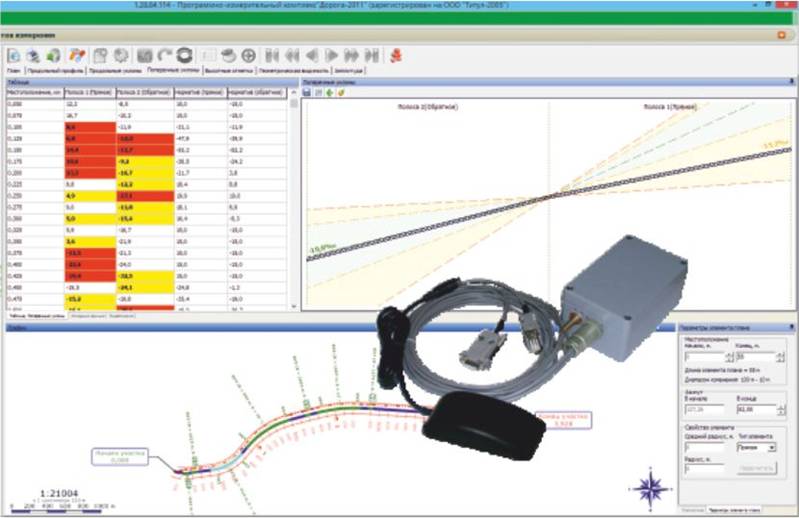Screen dimensions: 799x518
Task: Open the Тип элемента dropdown
Action: pyautogui.click(x=757, y=448)
